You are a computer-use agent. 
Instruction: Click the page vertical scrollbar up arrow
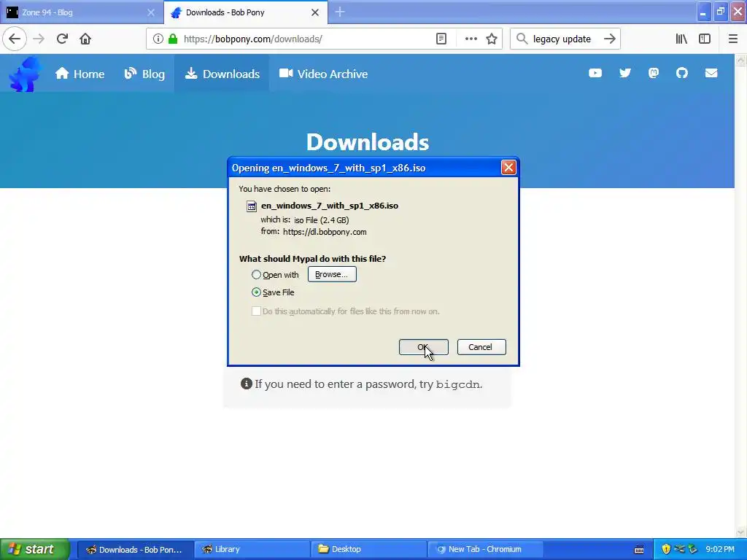point(740,60)
